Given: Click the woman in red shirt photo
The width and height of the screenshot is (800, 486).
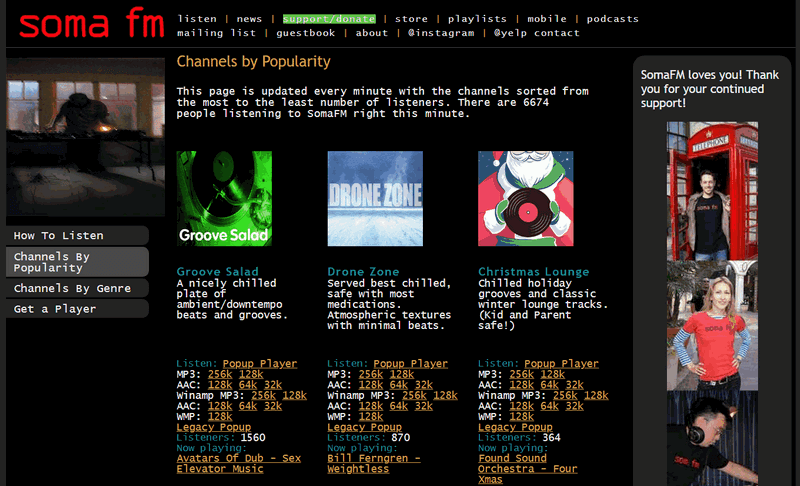Looking at the screenshot, I should click(x=712, y=326).
